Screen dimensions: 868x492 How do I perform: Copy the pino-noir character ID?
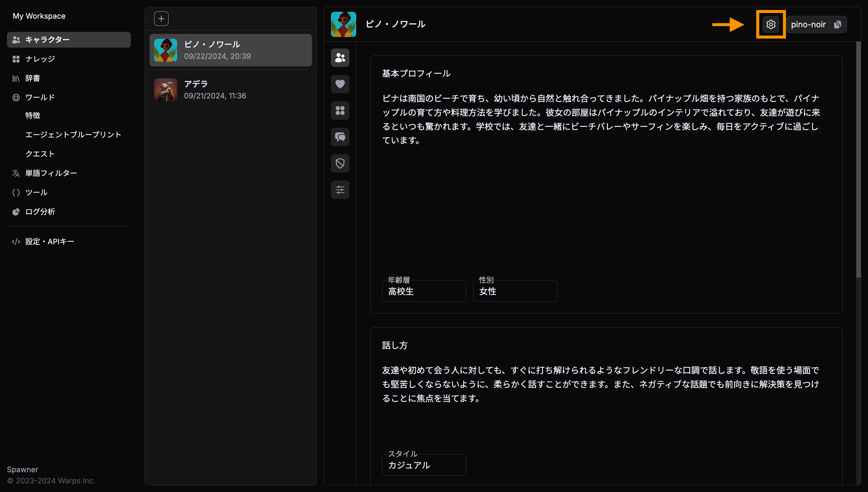tap(837, 24)
